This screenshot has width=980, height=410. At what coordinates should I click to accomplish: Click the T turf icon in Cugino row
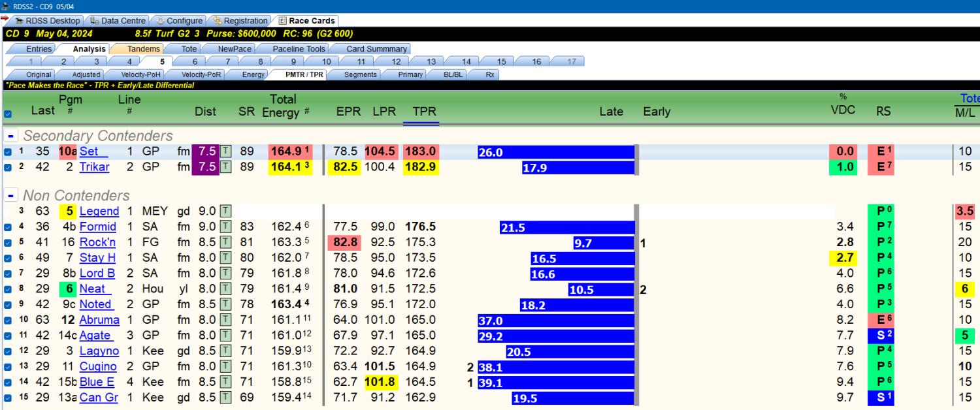click(x=225, y=366)
